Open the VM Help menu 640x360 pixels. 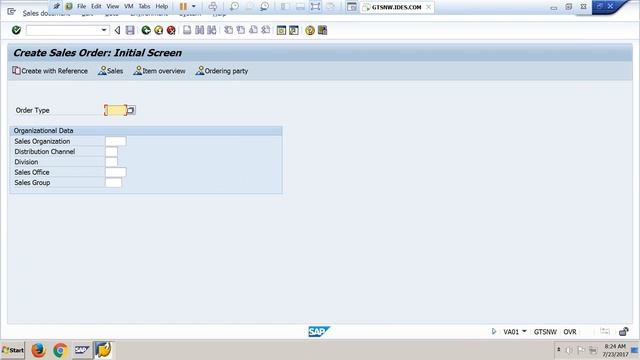(x=162, y=6)
